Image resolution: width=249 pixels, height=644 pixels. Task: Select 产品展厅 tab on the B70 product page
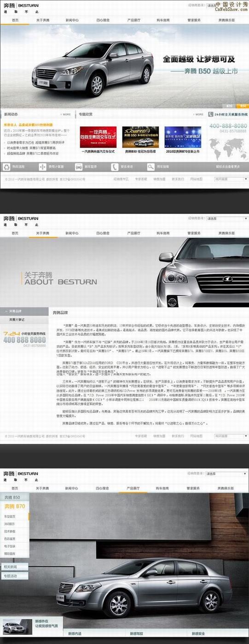click(x=133, y=488)
